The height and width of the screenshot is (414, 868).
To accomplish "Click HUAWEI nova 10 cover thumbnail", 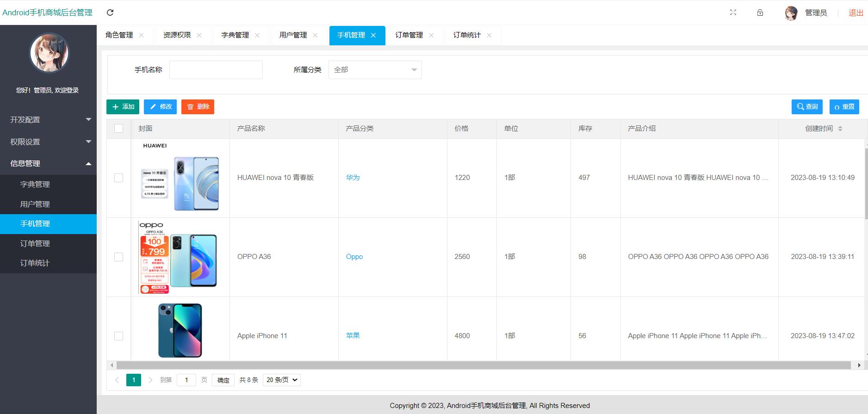I will [180, 178].
